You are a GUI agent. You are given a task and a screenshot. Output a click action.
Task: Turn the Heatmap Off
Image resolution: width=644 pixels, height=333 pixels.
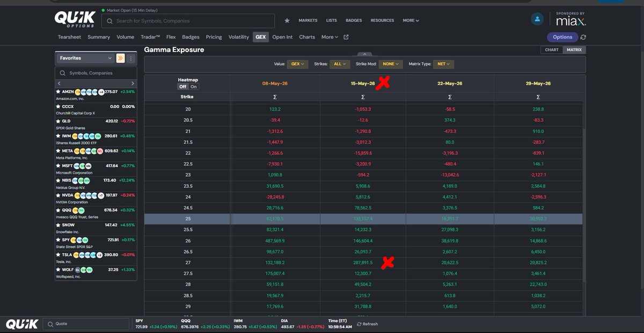click(183, 86)
